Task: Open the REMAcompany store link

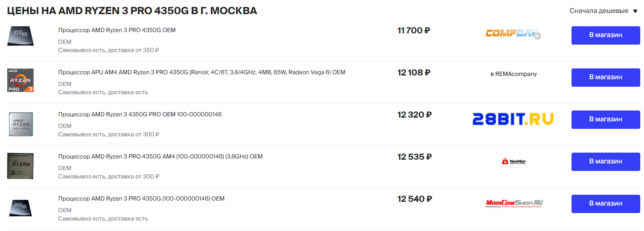Action: [x=514, y=74]
